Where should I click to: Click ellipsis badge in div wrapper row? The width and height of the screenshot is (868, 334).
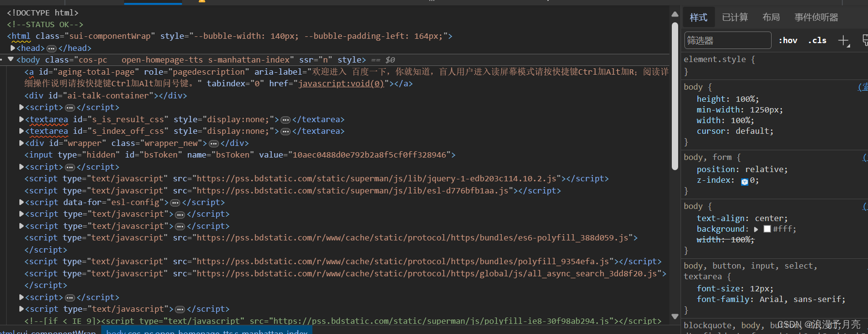coord(214,143)
